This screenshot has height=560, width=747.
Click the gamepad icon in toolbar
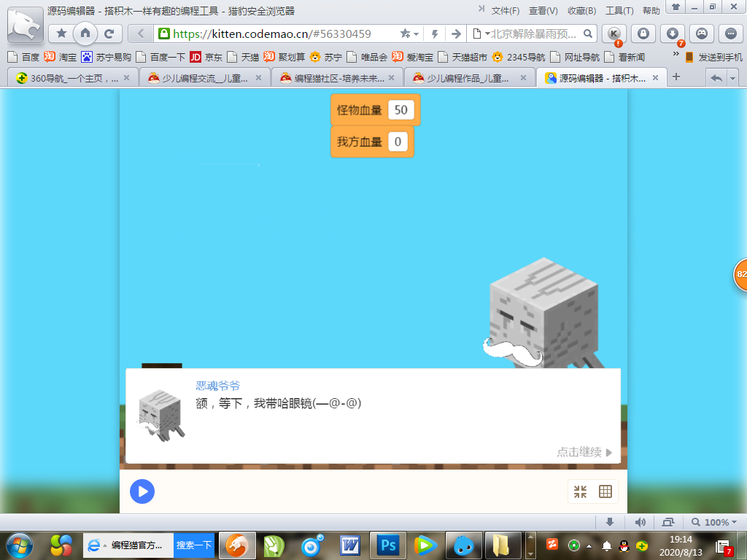tap(702, 34)
